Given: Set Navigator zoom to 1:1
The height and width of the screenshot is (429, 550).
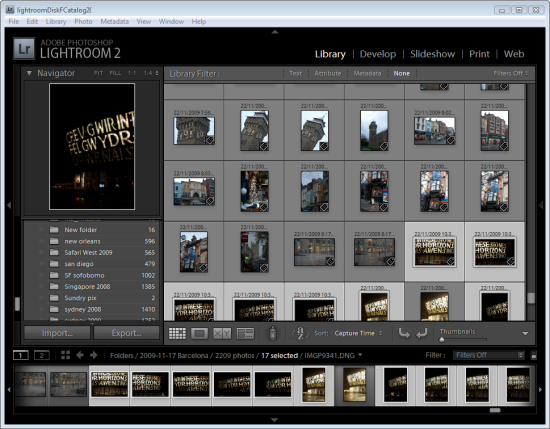Looking at the screenshot, I should coord(132,73).
